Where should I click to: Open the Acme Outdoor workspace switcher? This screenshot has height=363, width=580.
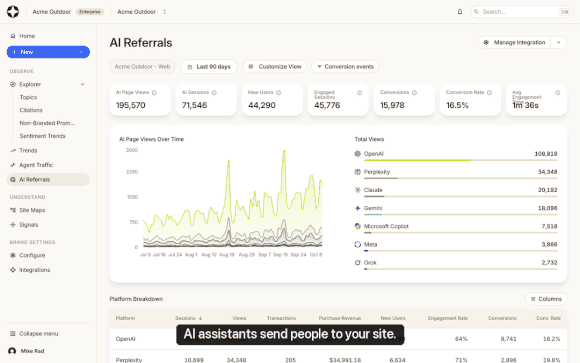142,12
